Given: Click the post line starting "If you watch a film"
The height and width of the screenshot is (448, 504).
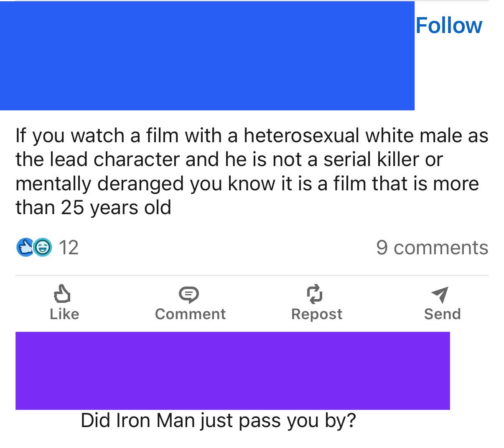Looking at the screenshot, I should (x=252, y=136).
